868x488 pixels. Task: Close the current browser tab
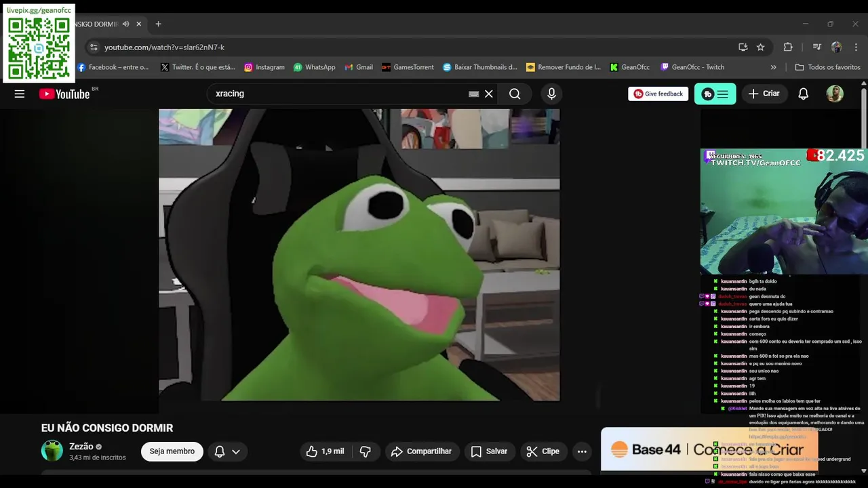pos(139,24)
